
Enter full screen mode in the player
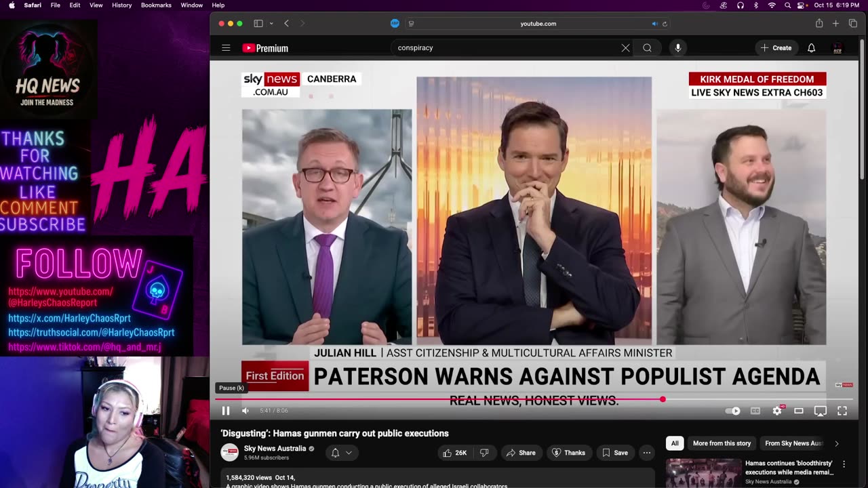point(842,411)
